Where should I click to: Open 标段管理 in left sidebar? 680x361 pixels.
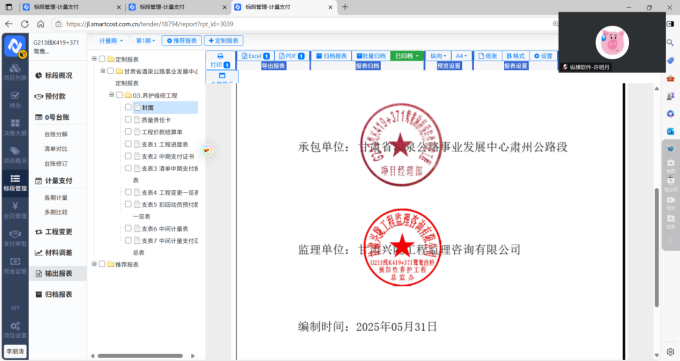point(15,182)
